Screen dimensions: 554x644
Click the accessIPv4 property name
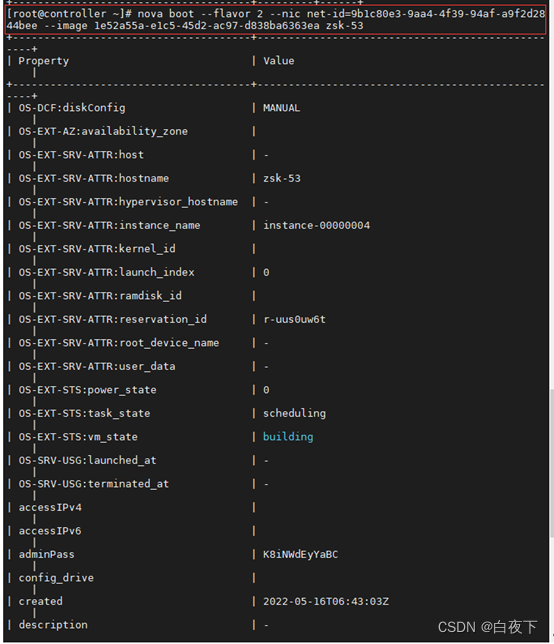click(50, 508)
